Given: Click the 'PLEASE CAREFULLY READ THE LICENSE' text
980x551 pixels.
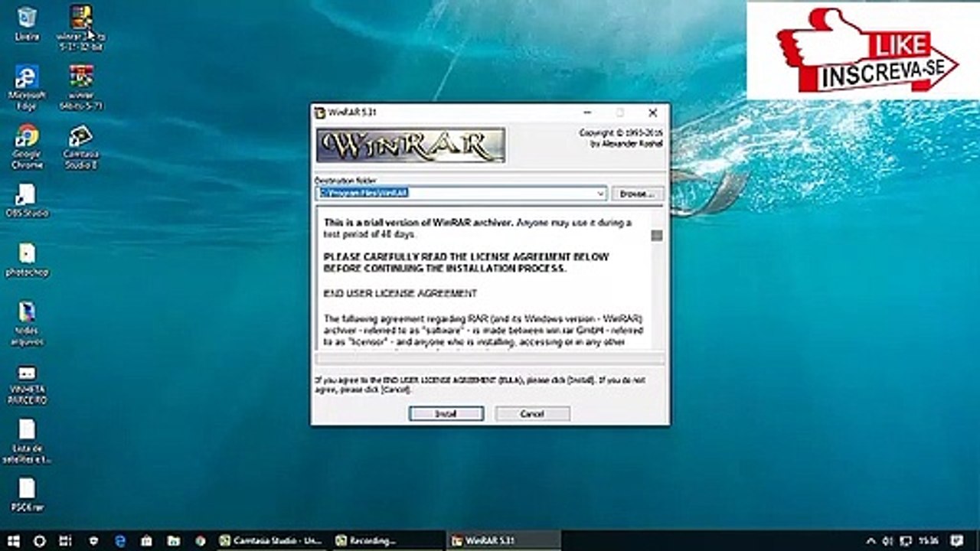Looking at the screenshot, I should coord(466,262).
